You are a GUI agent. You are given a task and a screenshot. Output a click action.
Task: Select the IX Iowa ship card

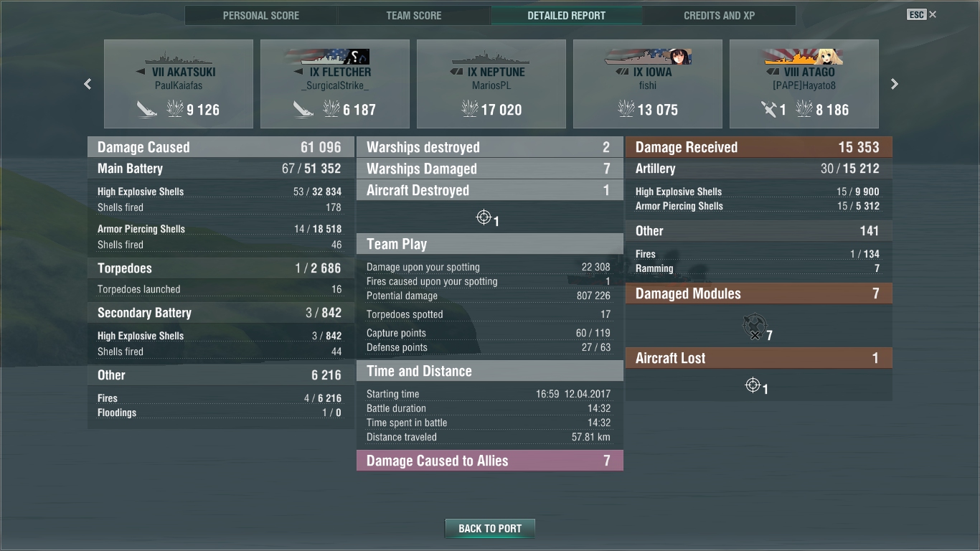pos(648,84)
